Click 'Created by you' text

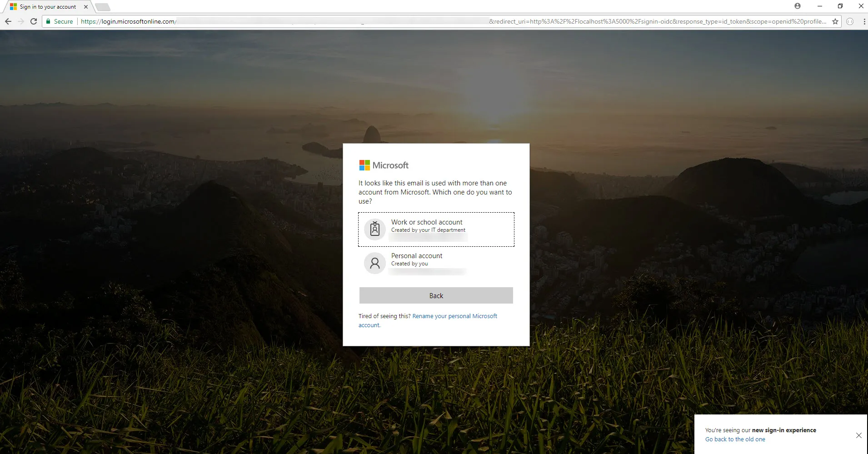(x=409, y=264)
